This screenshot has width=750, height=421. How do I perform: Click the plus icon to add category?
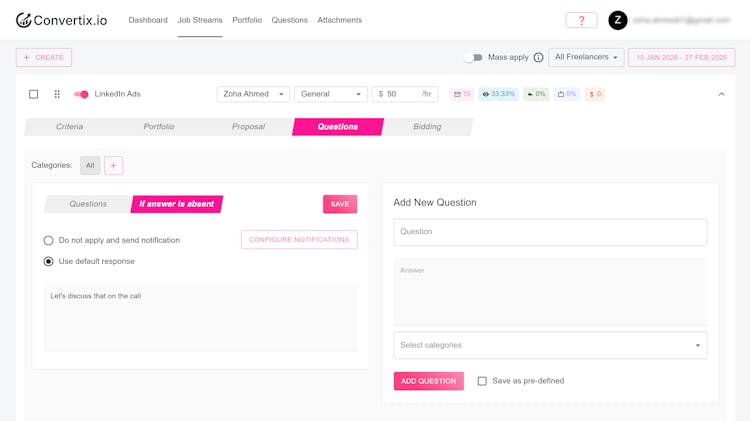[x=113, y=165]
